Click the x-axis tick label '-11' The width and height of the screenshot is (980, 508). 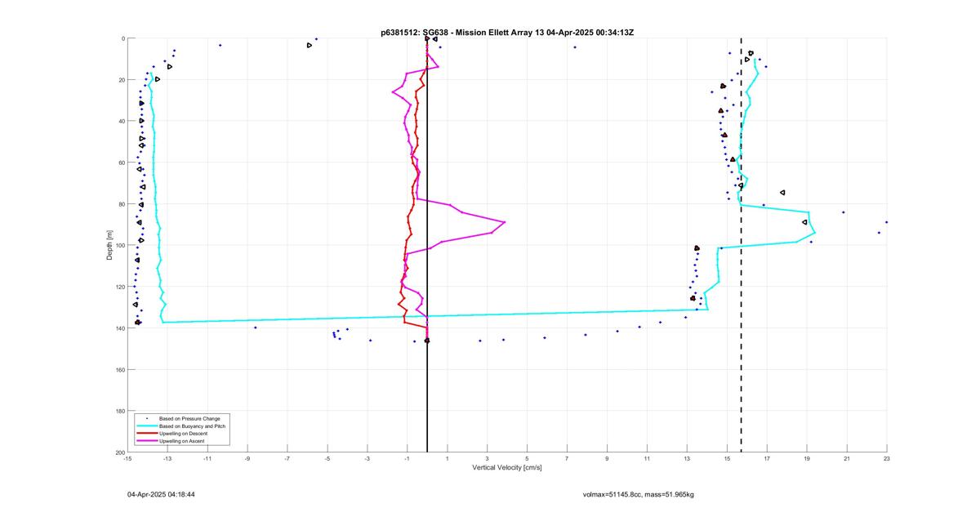207,459
